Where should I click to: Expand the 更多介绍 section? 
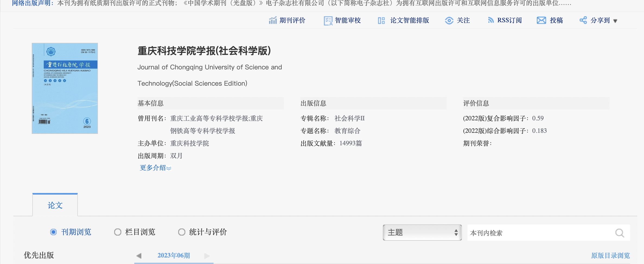click(x=155, y=168)
